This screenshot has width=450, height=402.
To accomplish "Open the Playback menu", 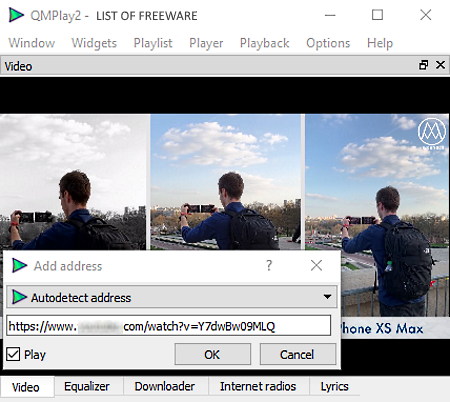I will [x=265, y=43].
